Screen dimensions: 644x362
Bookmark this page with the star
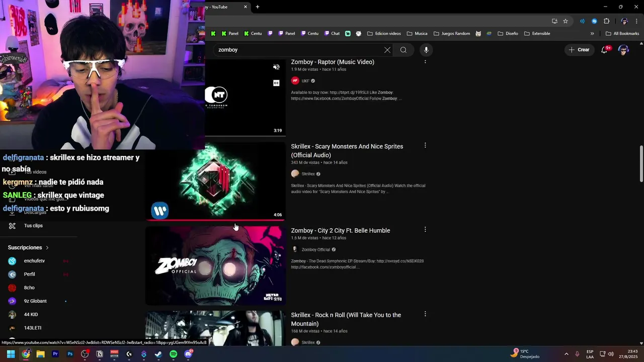tap(566, 21)
